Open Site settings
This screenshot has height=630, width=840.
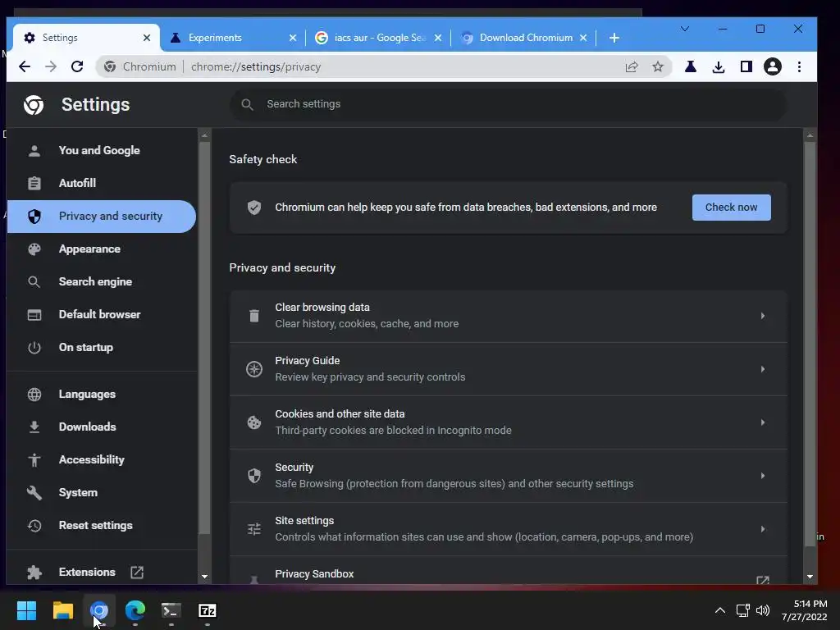click(x=508, y=529)
